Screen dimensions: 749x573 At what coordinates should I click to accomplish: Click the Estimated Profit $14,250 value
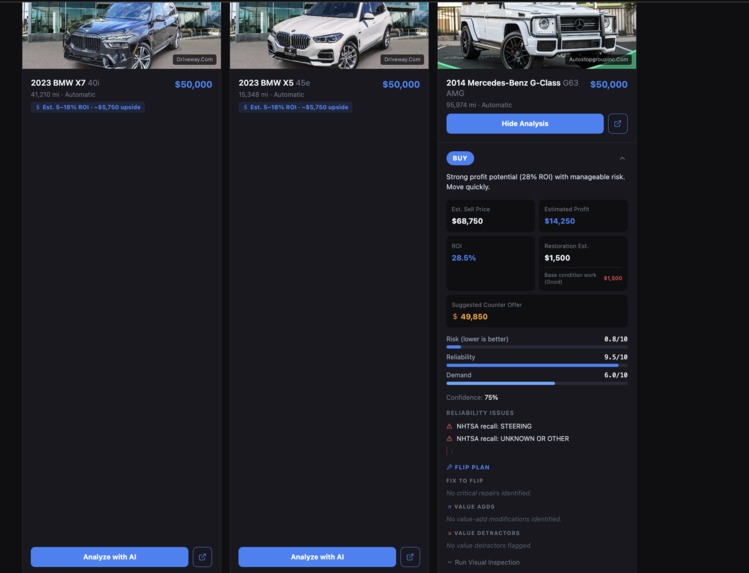[x=560, y=221]
